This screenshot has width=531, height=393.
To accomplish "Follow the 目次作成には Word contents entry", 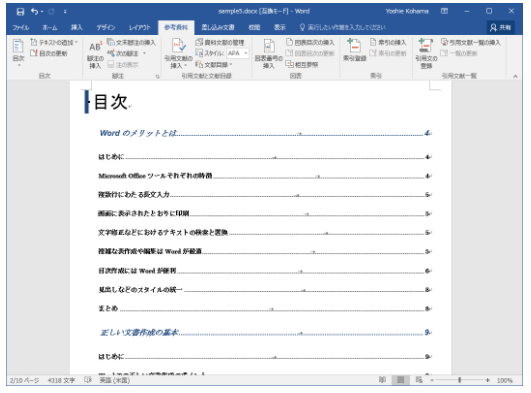I will [265, 270].
